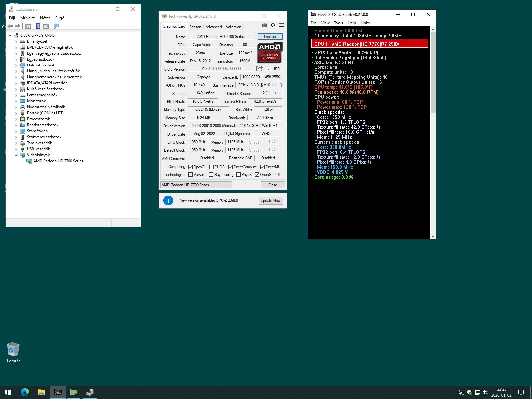Click the Device Manager help toolbar icon
This screenshot has width=532, height=399.
click(x=38, y=26)
